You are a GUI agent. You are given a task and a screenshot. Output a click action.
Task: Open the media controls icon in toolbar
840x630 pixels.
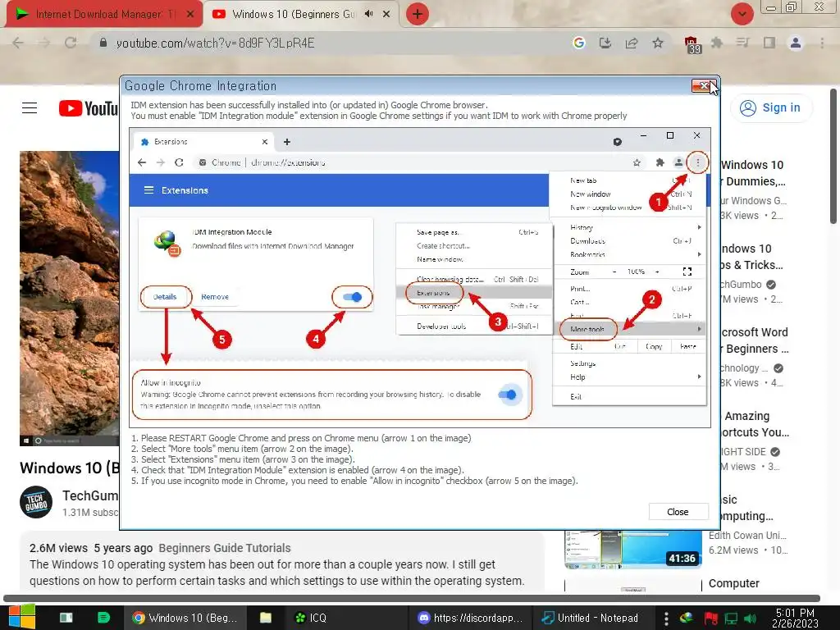(742, 43)
